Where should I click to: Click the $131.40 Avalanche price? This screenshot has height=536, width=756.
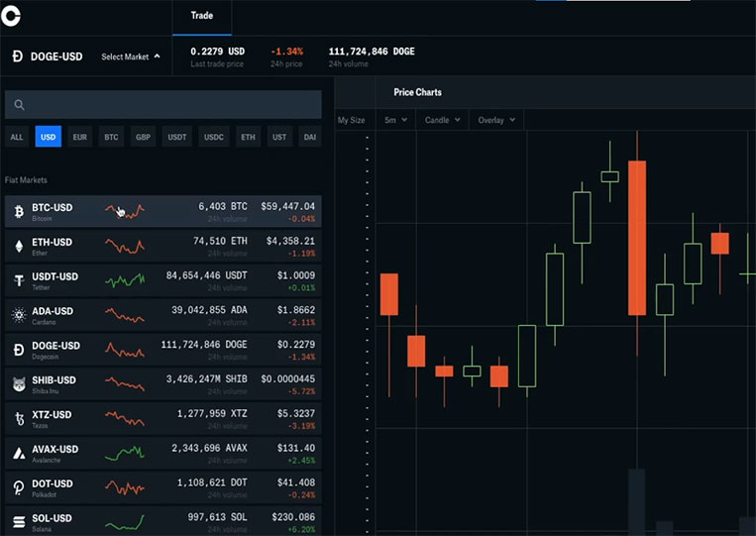click(x=296, y=448)
